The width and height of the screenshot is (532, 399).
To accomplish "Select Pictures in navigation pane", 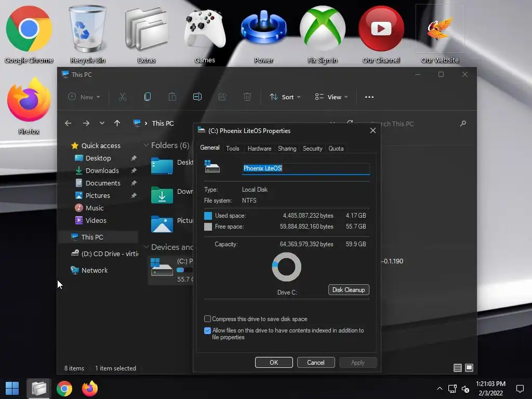I will (98, 196).
